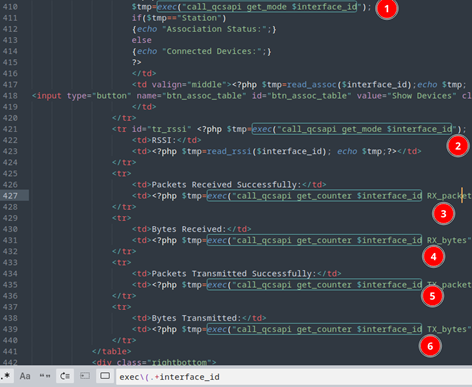Click the get_mode exec match on line 410
This screenshot has height=387, width=472.
[257, 7]
